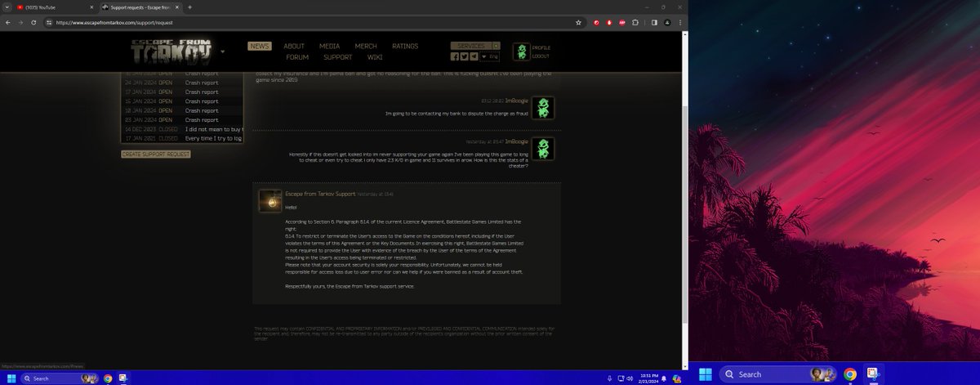Click the Escape from Tarkov Support name
The width and height of the screenshot is (980, 385).
pyautogui.click(x=320, y=194)
